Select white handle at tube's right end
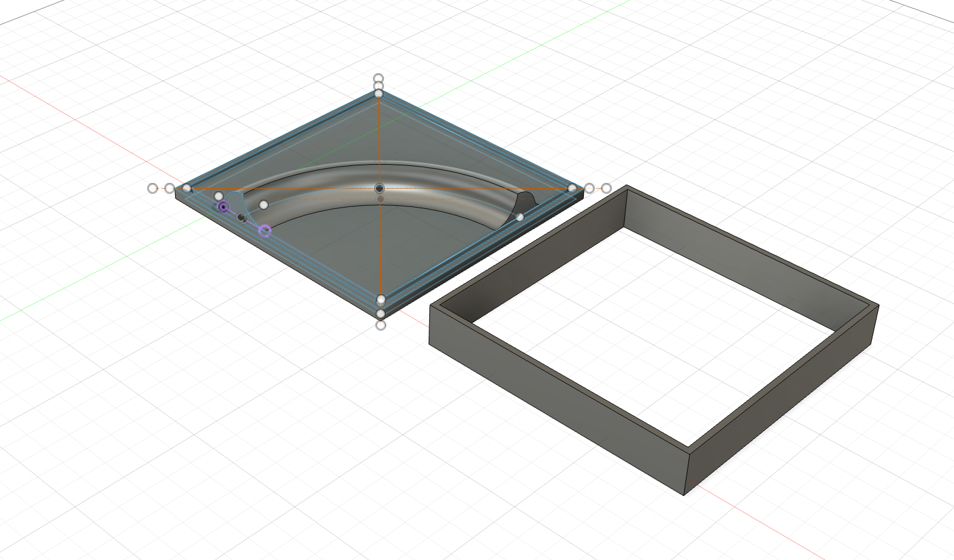Screen dimensions: 954x560 pyautogui.click(x=520, y=217)
